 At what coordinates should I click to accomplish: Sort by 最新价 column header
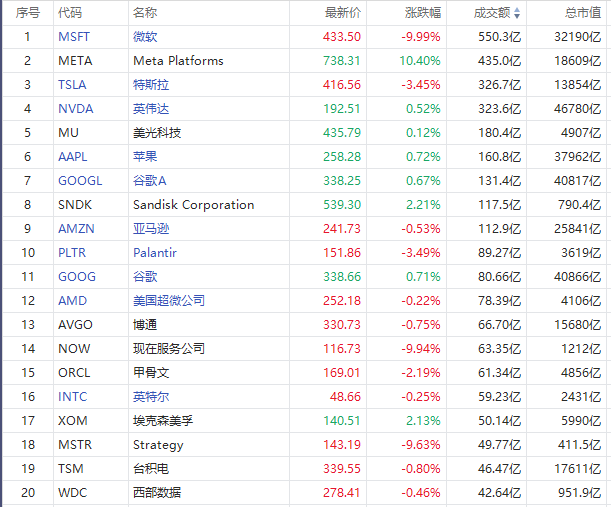[x=343, y=13]
